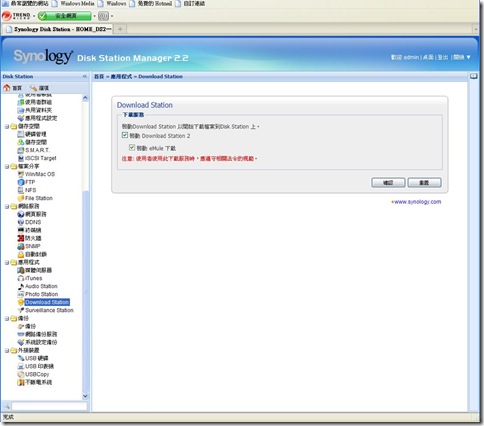The height and width of the screenshot is (426, 484).
Task: Click the green Trend Micro safety button
Action: coord(64,16)
